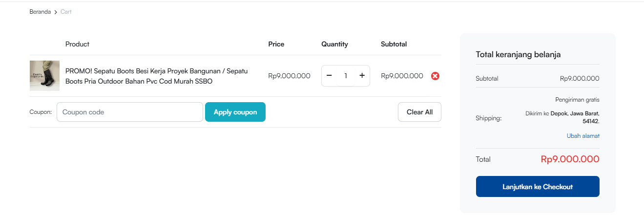
Task: Change address via Ubah alamat link
Action: coord(583,136)
